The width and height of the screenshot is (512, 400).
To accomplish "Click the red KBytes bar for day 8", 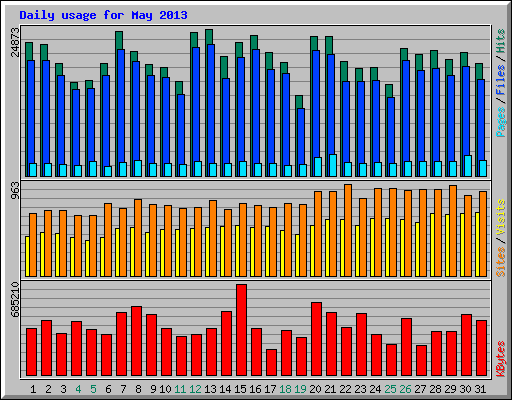I will coord(137,341).
